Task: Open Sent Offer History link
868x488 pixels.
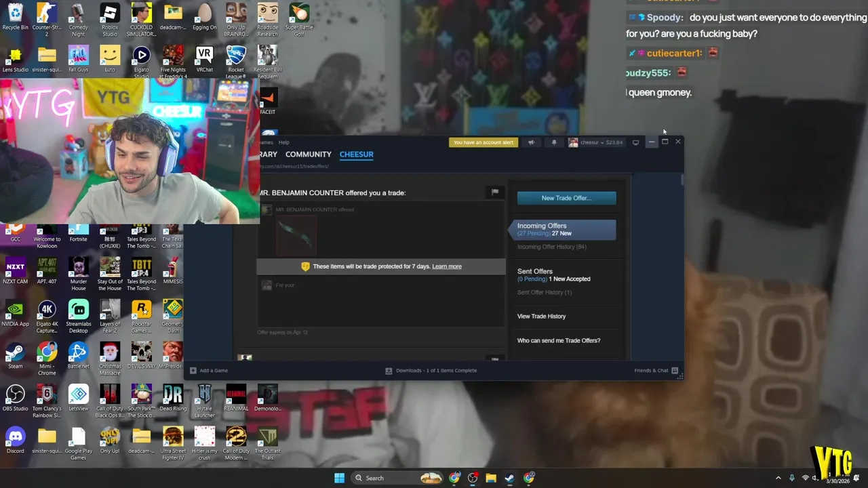Action: 544,292
